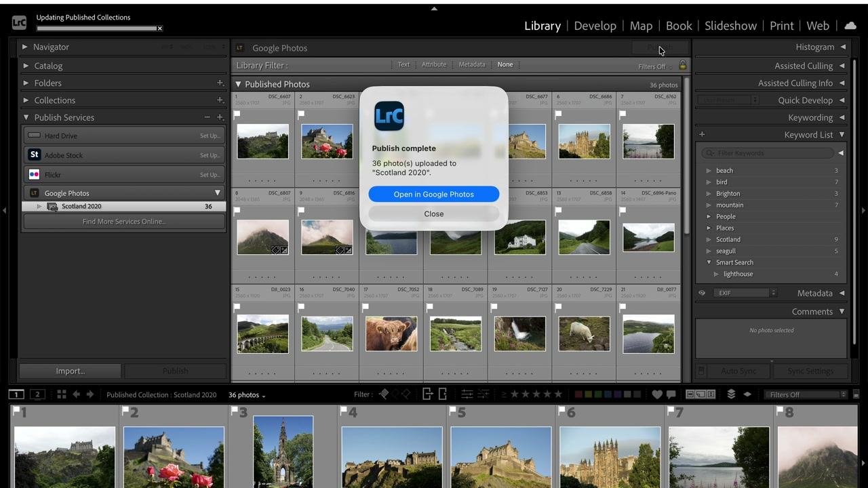Cancel the Updating Published Collections progress
The width and height of the screenshot is (868, 488).
click(x=160, y=28)
